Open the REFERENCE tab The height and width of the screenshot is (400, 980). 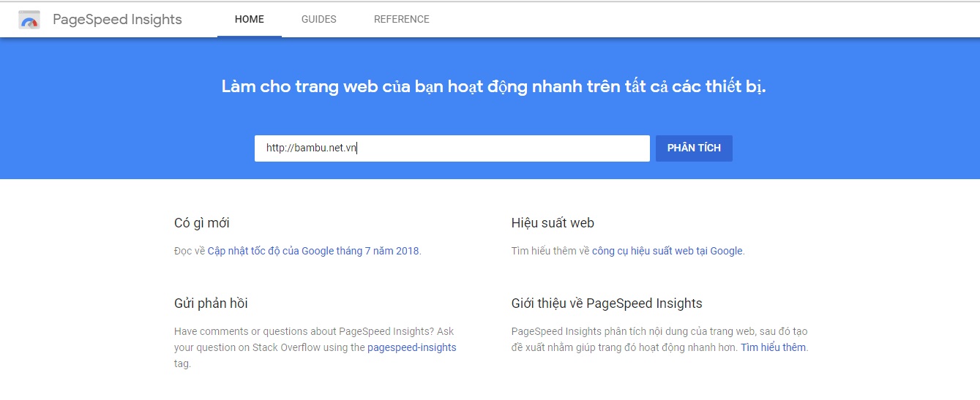point(402,20)
